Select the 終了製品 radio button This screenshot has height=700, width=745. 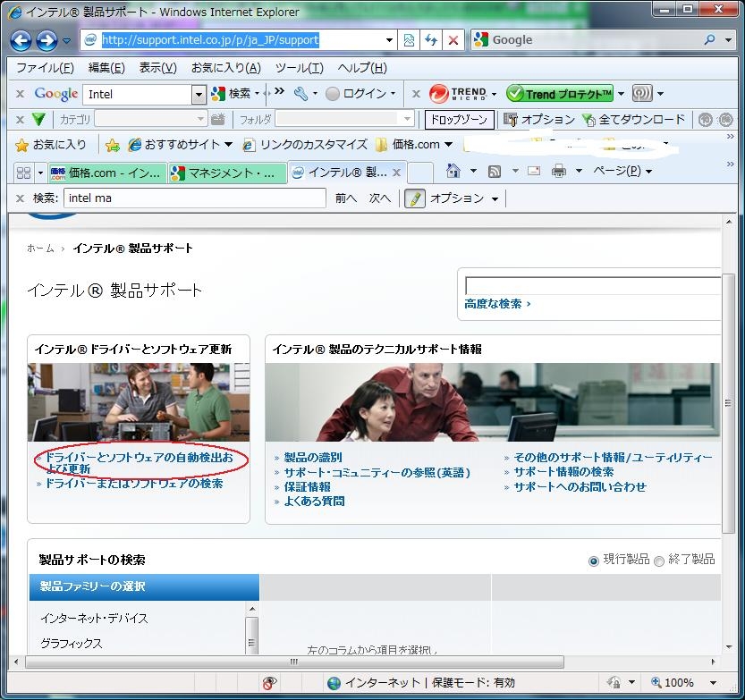pyautogui.click(x=659, y=561)
